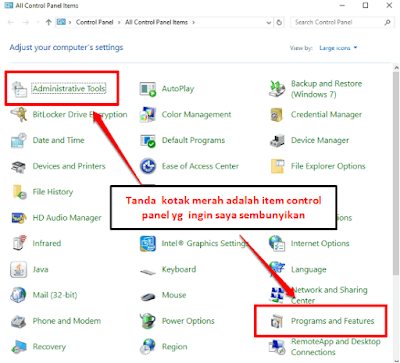Click the Date and Time label
The image size is (400, 363).
pyautogui.click(x=58, y=140)
